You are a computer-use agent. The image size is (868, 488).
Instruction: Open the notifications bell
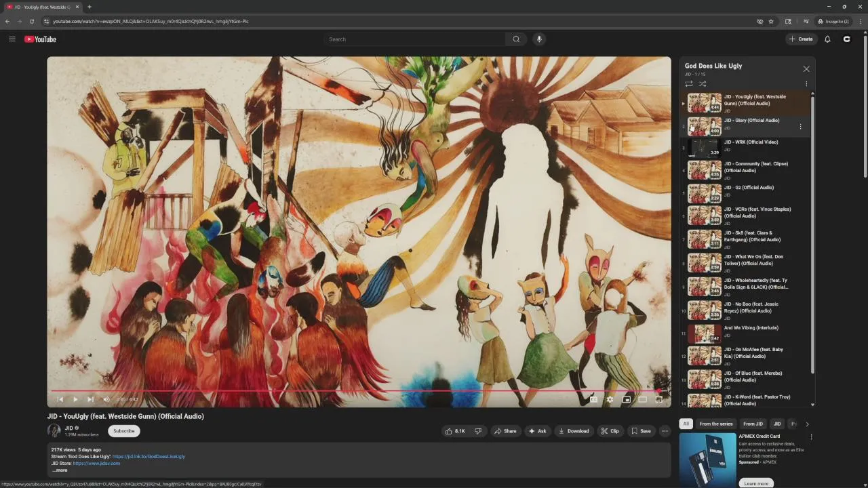tap(827, 39)
